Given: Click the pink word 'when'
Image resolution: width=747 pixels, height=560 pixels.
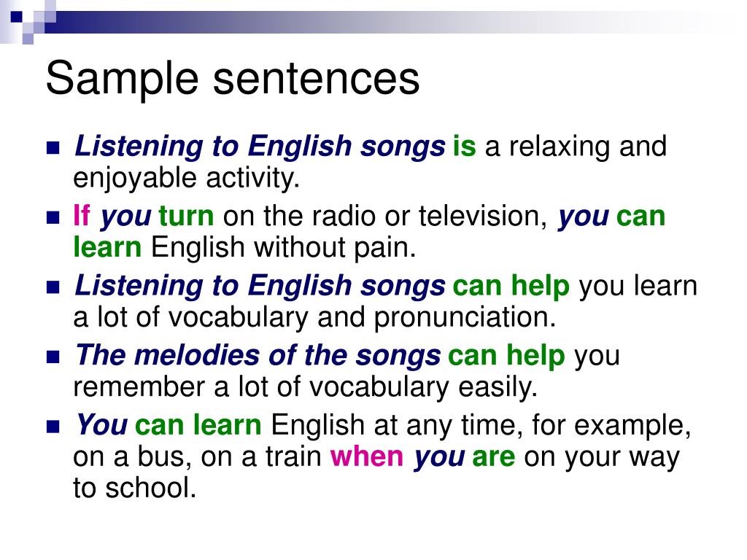Looking at the screenshot, I should [367, 456].
